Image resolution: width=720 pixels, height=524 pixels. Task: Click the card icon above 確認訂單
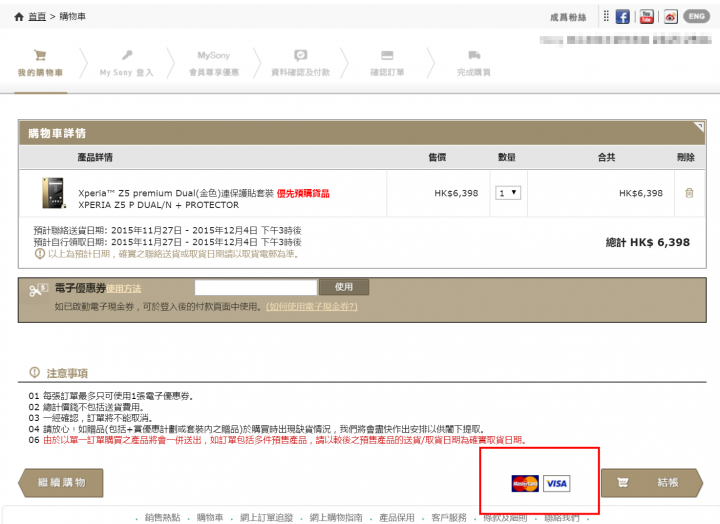pyautogui.click(x=387, y=55)
